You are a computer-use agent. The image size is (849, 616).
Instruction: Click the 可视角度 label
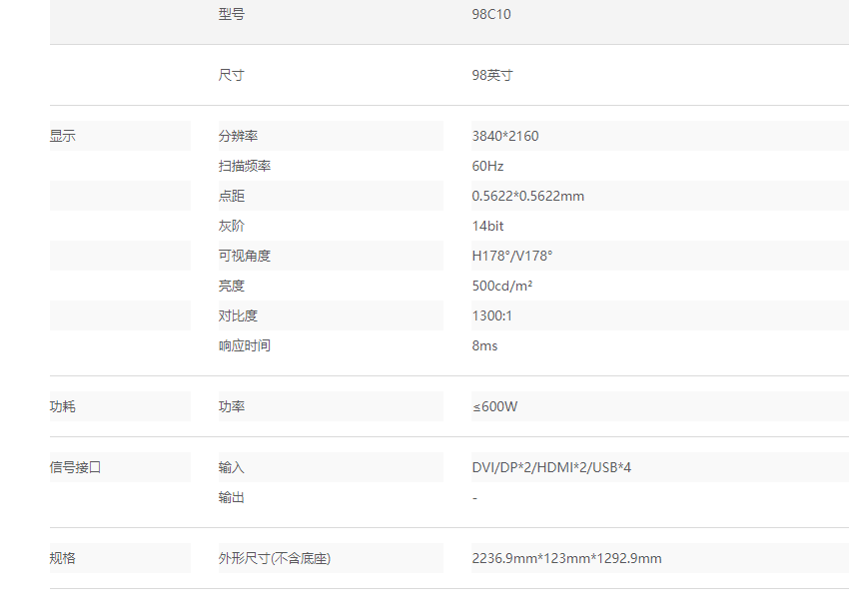[245, 256]
